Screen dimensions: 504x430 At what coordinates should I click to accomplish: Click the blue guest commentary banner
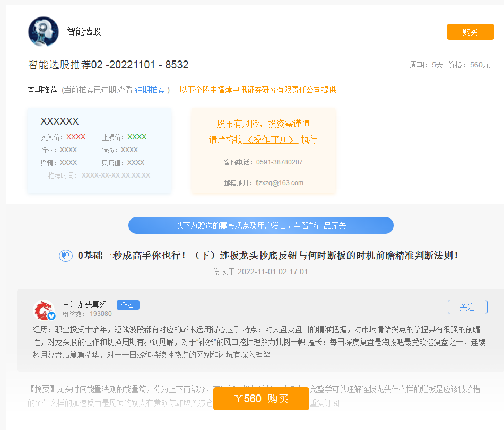click(260, 225)
